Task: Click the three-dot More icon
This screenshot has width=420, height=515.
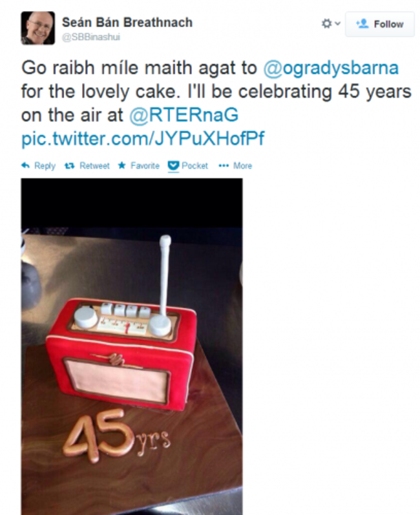Action: [x=224, y=165]
